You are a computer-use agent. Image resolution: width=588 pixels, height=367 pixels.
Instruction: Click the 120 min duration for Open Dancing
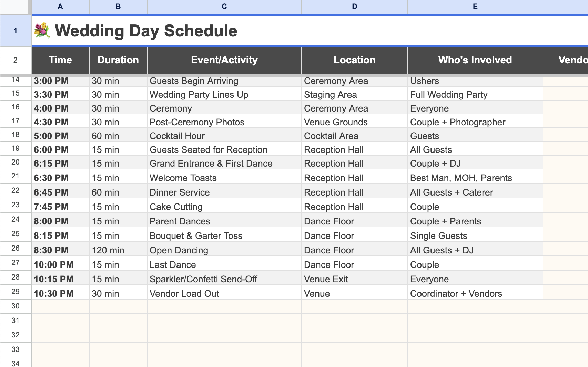(x=118, y=250)
